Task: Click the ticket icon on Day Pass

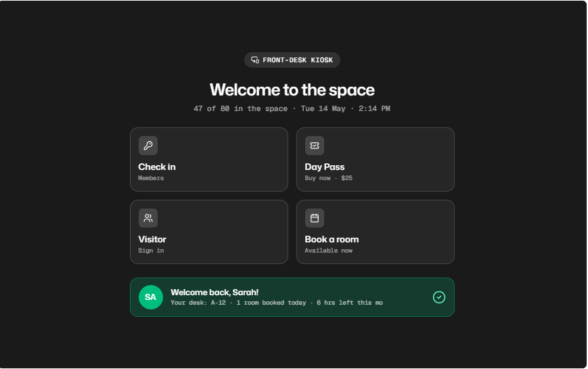Action: [x=315, y=146]
